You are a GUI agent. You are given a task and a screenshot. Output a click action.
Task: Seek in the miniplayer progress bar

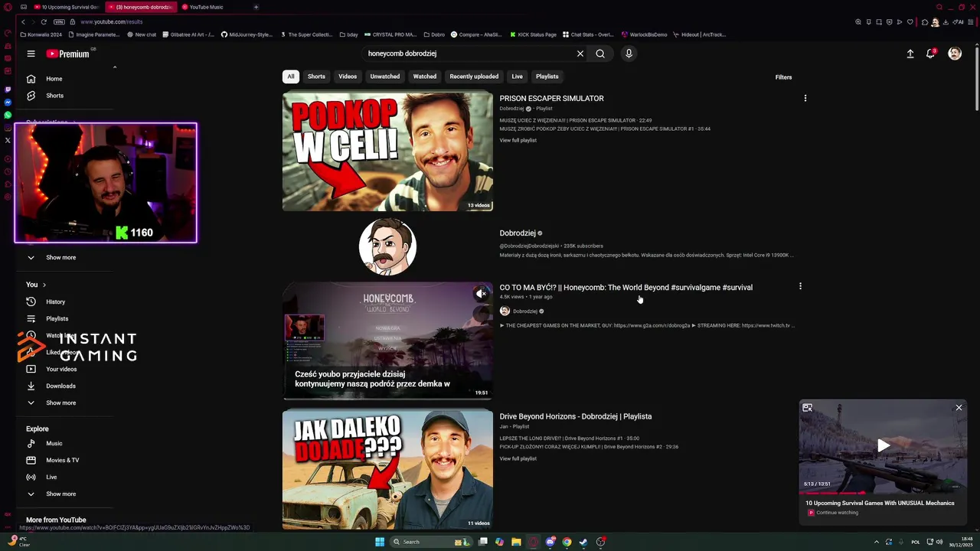tap(884, 492)
